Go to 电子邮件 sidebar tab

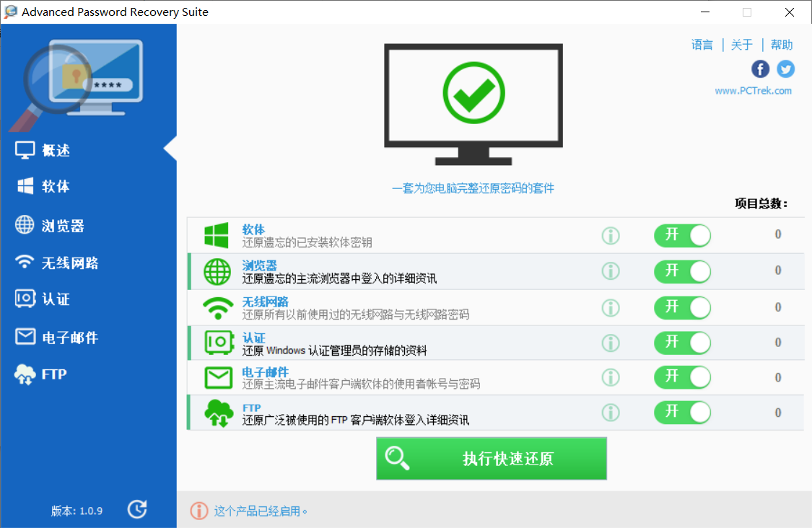[69, 337]
